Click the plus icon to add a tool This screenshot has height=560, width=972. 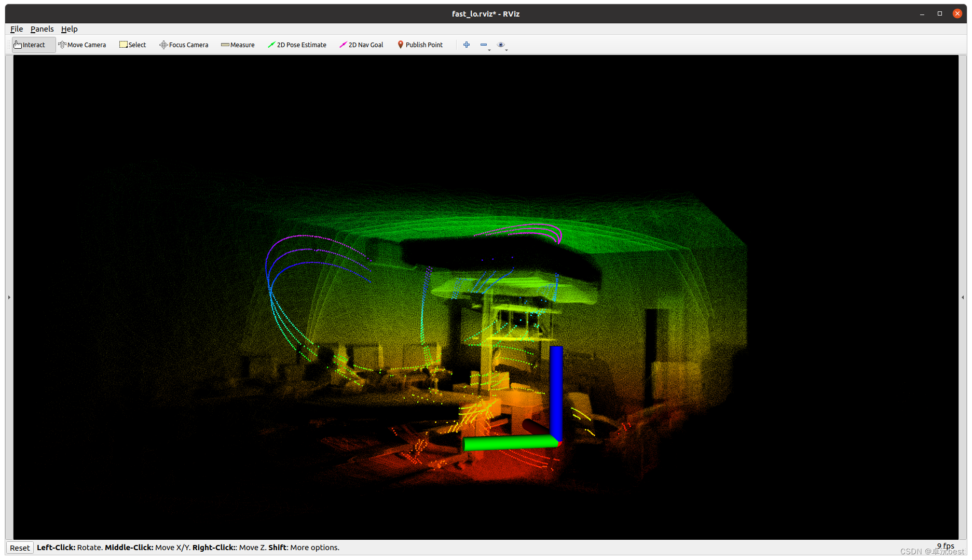(x=466, y=45)
